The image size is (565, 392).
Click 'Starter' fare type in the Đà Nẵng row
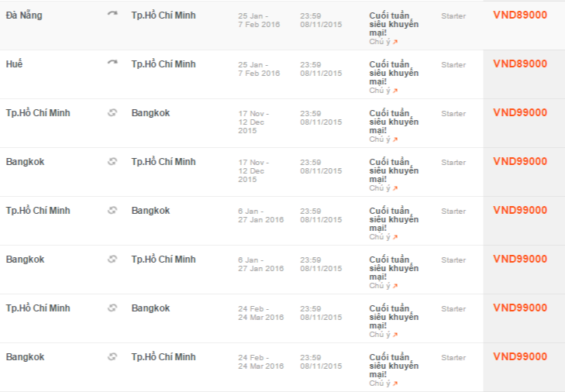[453, 15]
